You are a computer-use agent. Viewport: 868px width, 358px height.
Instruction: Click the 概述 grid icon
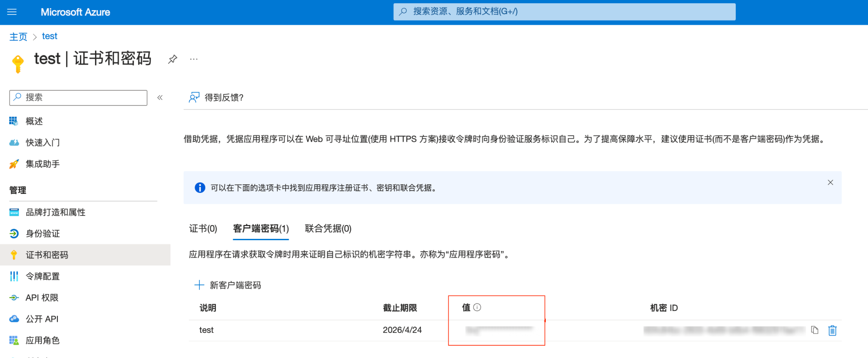(14, 121)
